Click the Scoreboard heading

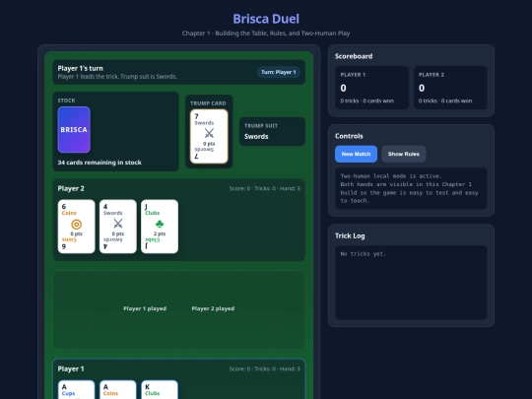point(354,56)
